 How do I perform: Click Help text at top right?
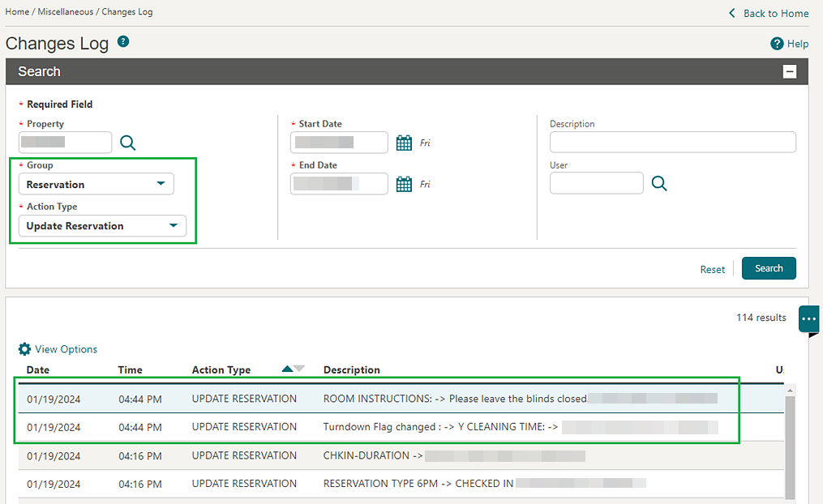tap(797, 44)
